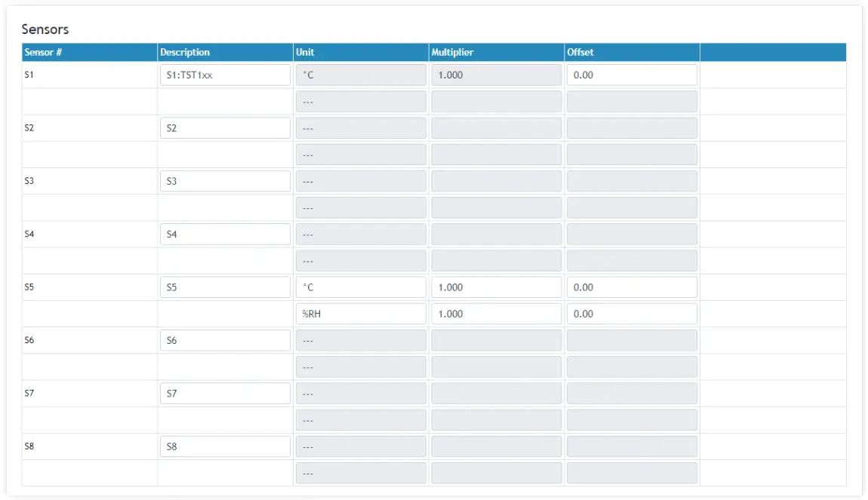Edit the offset in the %RH row
The height and width of the screenshot is (500, 868).
tap(633, 314)
